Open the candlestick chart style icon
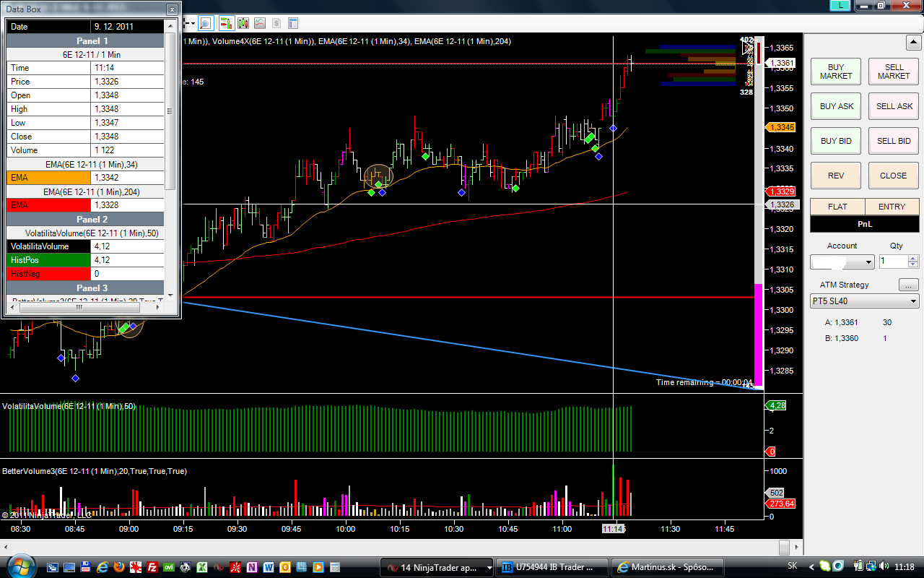This screenshot has width=924, height=578. click(x=243, y=22)
